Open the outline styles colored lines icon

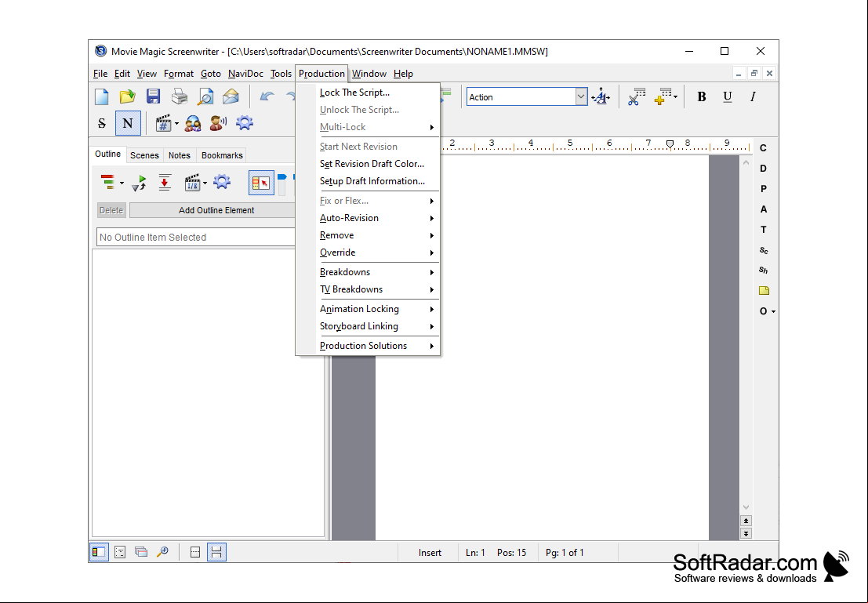click(108, 182)
